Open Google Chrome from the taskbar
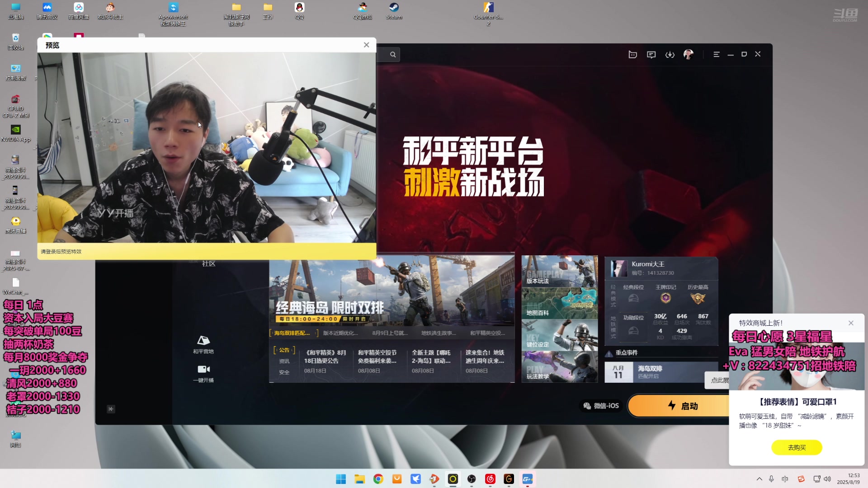This screenshot has height=488, width=868. 378,479
